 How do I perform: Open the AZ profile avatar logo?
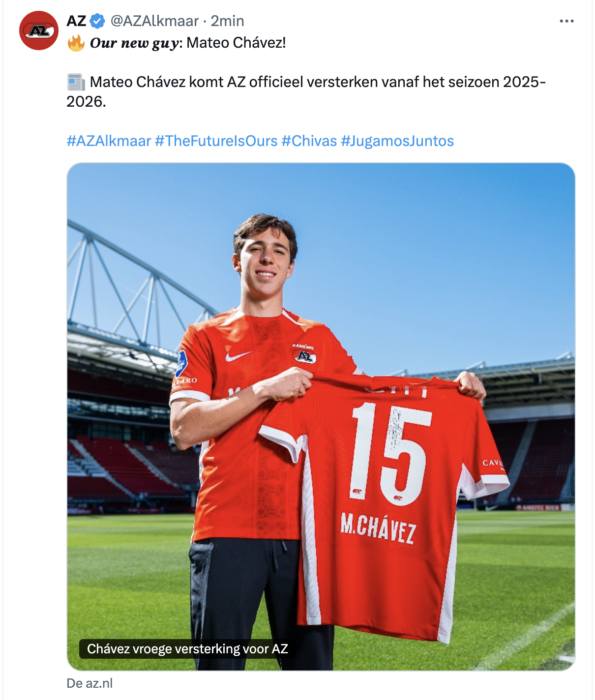coord(39,30)
